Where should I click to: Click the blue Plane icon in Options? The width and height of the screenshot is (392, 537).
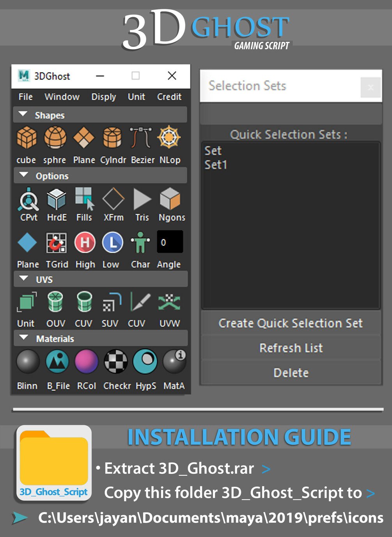(x=27, y=242)
